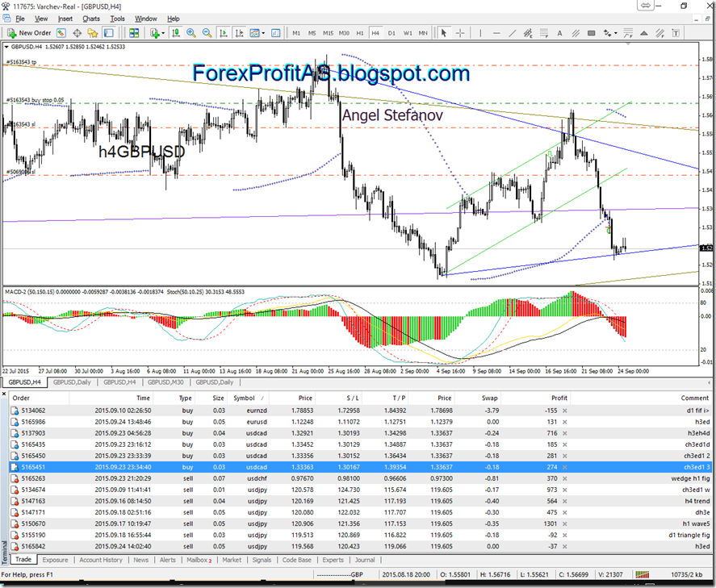
Task: Select the Arrows objects tool
Action: (608, 33)
